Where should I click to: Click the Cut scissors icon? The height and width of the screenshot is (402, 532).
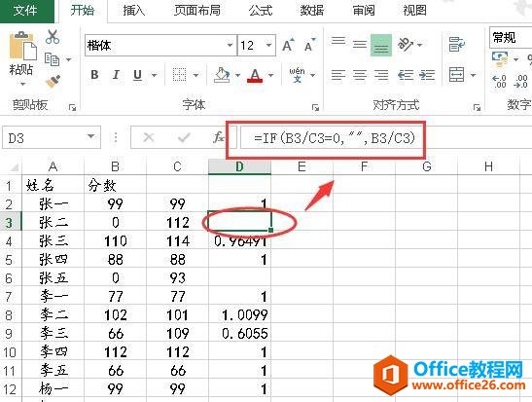tap(53, 37)
